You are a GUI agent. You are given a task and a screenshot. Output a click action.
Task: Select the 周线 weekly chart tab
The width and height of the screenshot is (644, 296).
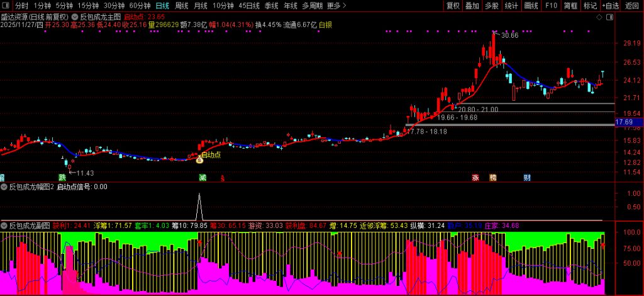[x=182, y=6]
